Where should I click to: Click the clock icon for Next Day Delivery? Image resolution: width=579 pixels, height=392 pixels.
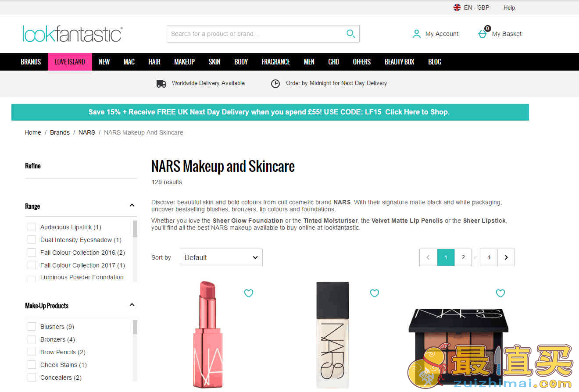click(275, 83)
